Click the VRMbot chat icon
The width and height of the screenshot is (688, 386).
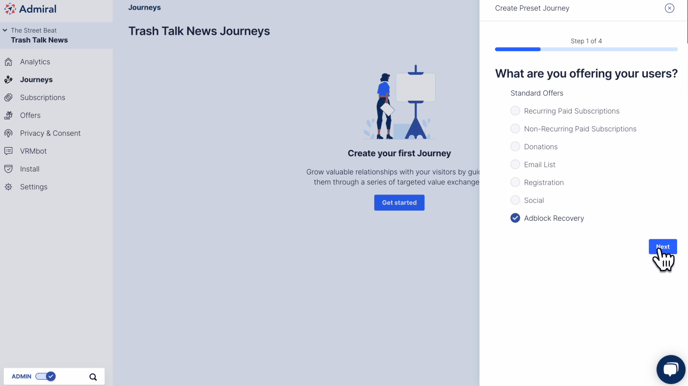point(8,151)
